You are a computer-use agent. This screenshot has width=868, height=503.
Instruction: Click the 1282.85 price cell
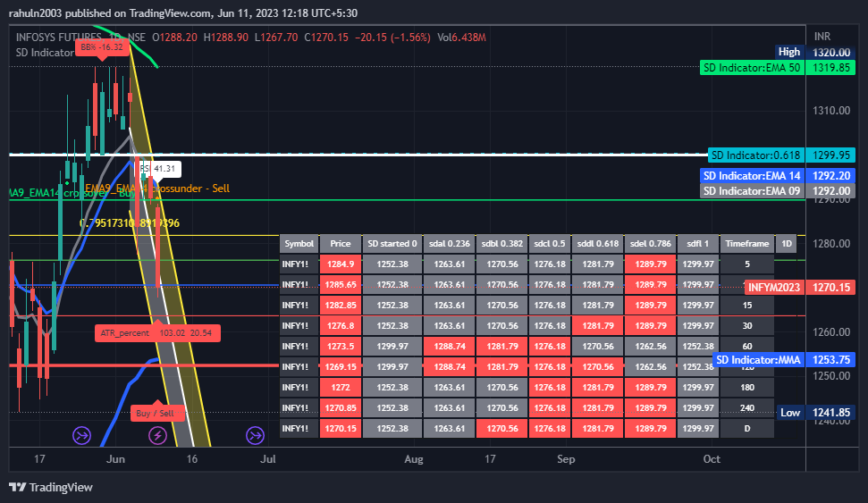point(341,305)
